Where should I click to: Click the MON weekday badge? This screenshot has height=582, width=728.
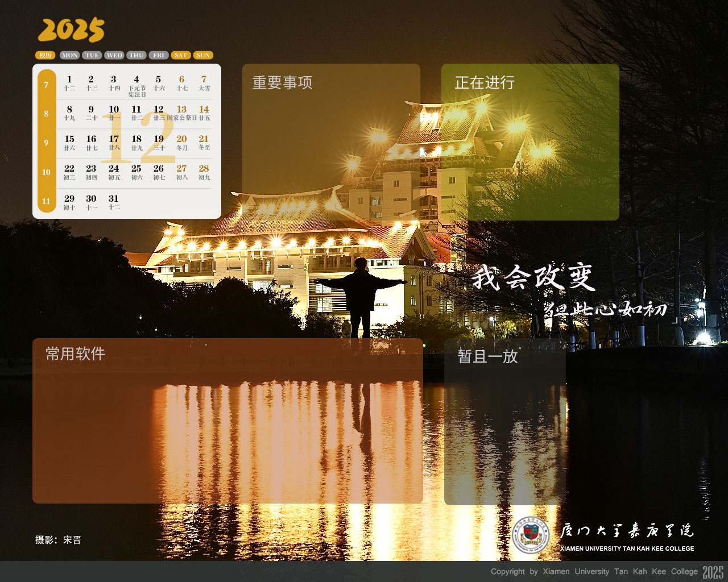pyautogui.click(x=70, y=55)
